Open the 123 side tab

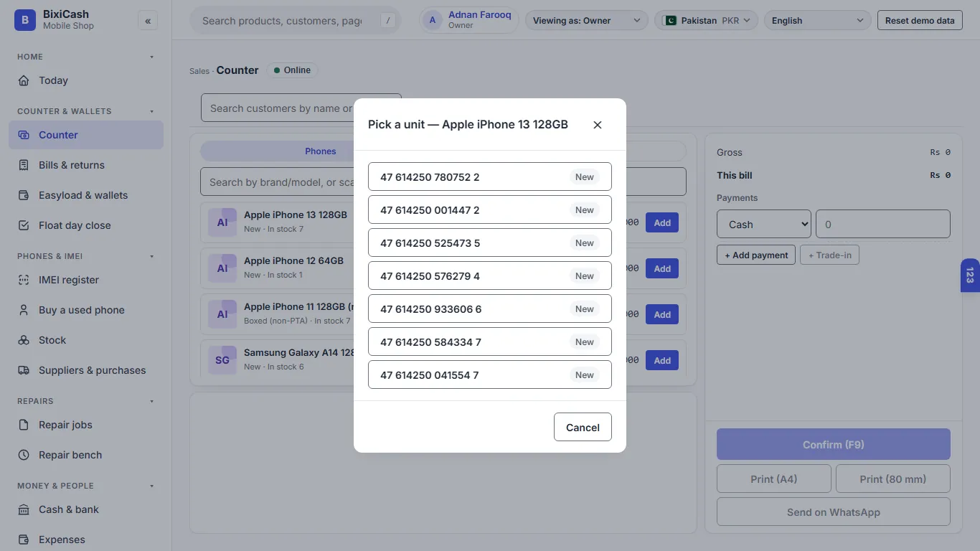pos(970,275)
